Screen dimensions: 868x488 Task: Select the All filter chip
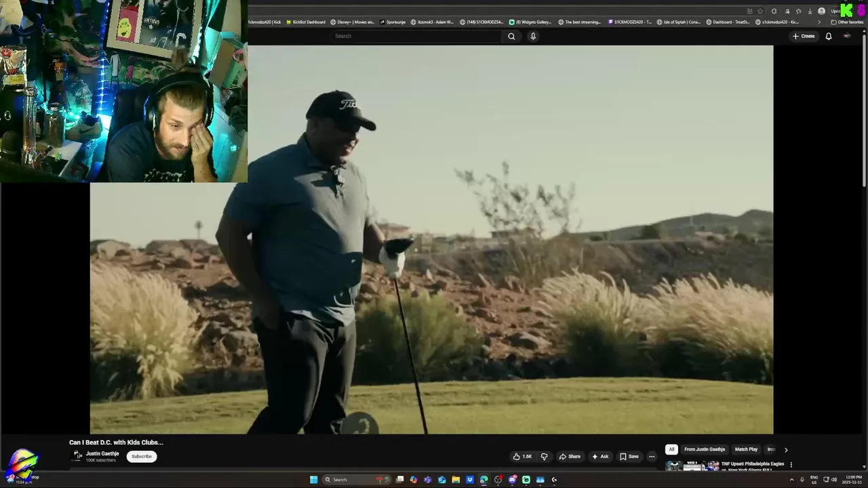coord(671,449)
